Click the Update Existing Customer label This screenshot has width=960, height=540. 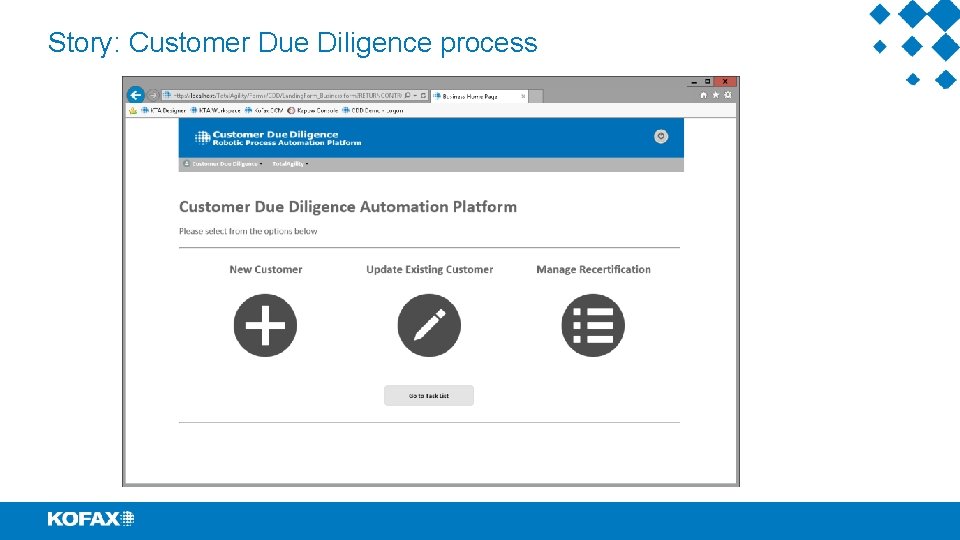pyautogui.click(x=429, y=269)
